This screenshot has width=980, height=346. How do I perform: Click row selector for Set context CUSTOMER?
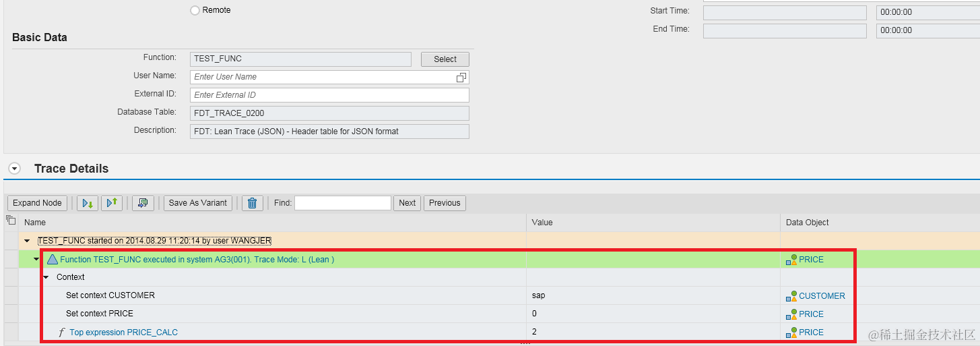[x=11, y=295]
